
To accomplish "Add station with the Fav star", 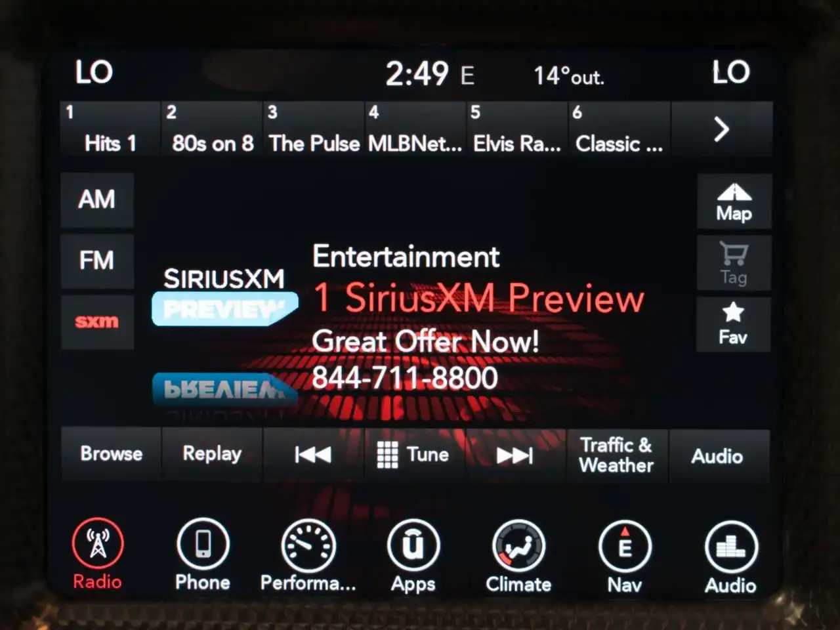I will pos(733,324).
